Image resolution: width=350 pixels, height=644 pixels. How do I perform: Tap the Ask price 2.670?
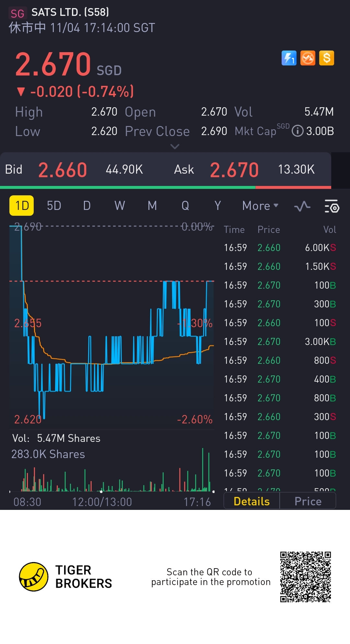click(234, 170)
